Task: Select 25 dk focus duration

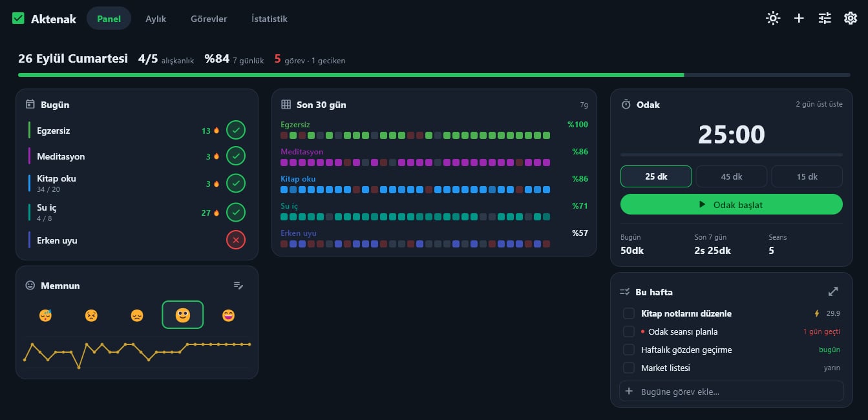Action: point(656,176)
